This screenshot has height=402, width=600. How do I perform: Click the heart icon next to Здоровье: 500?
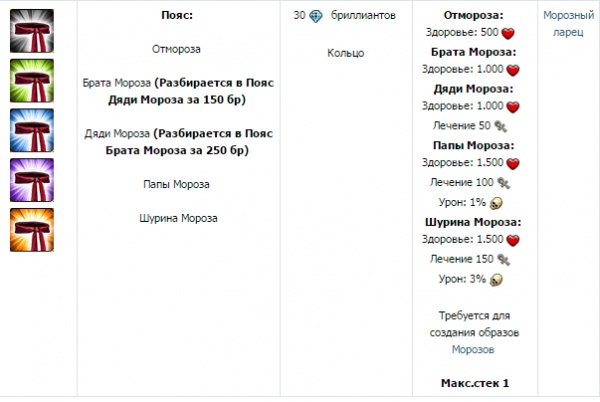coord(508,34)
